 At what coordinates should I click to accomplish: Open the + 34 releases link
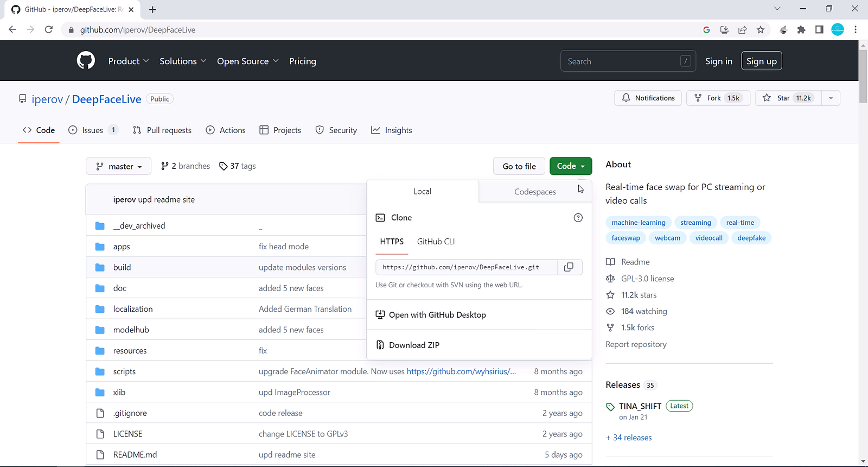coord(629,438)
